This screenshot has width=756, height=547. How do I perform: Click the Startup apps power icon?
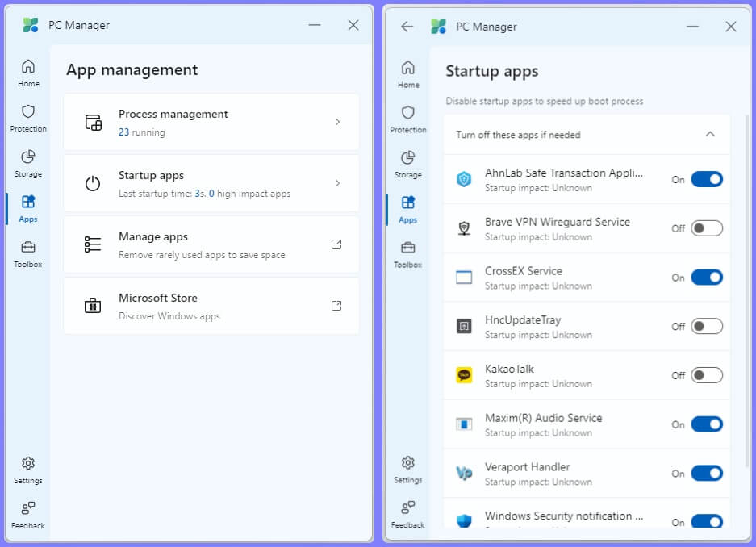[93, 184]
